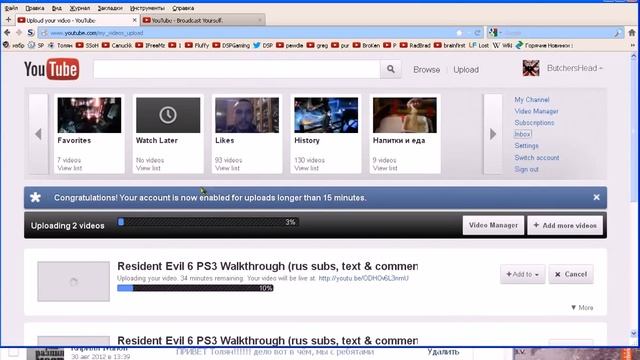Click the Browse link
The image size is (640, 360).
click(427, 70)
